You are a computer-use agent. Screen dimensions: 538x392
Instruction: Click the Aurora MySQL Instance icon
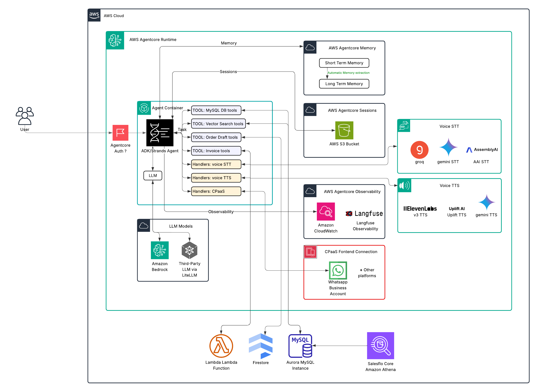(x=300, y=346)
